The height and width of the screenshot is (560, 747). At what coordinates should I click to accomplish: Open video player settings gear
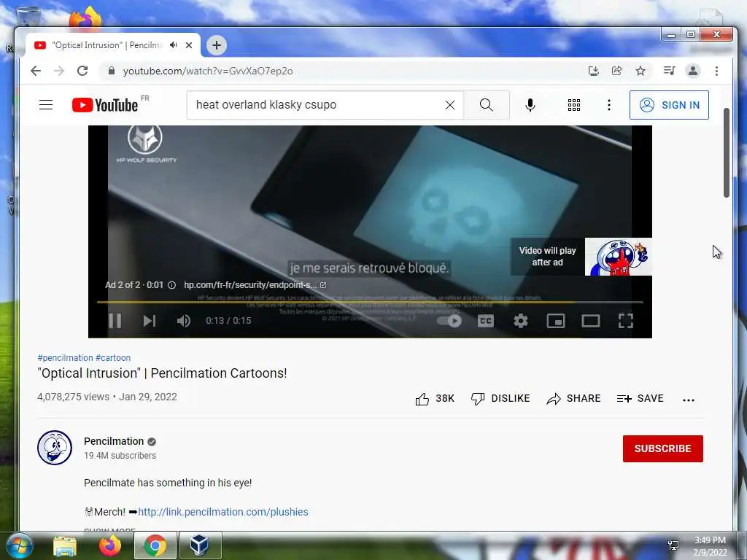point(521,321)
